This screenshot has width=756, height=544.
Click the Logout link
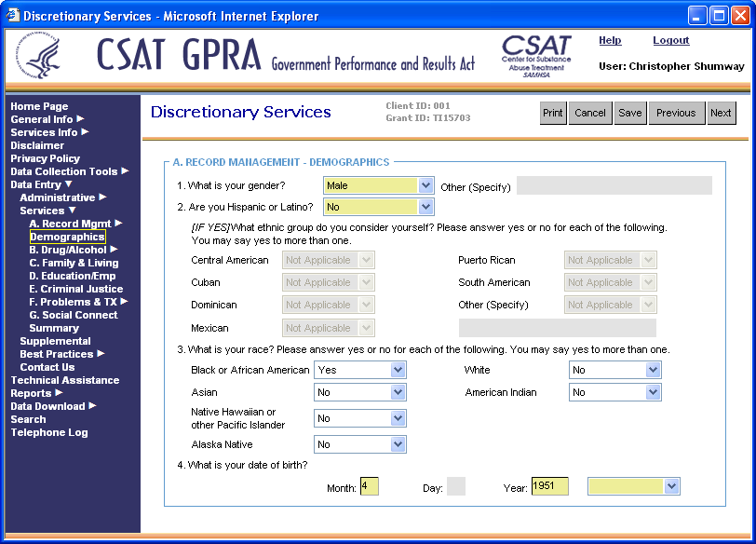click(x=670, y=41)
